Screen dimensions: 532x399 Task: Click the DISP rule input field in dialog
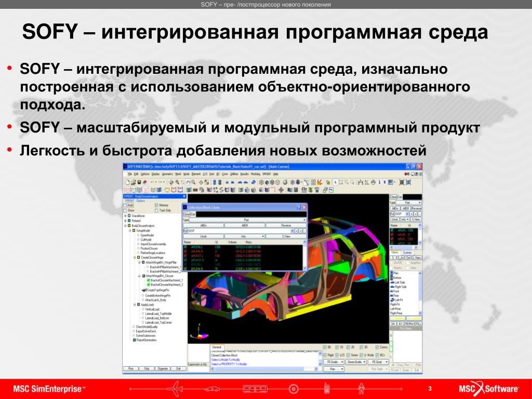pos(240,231)
